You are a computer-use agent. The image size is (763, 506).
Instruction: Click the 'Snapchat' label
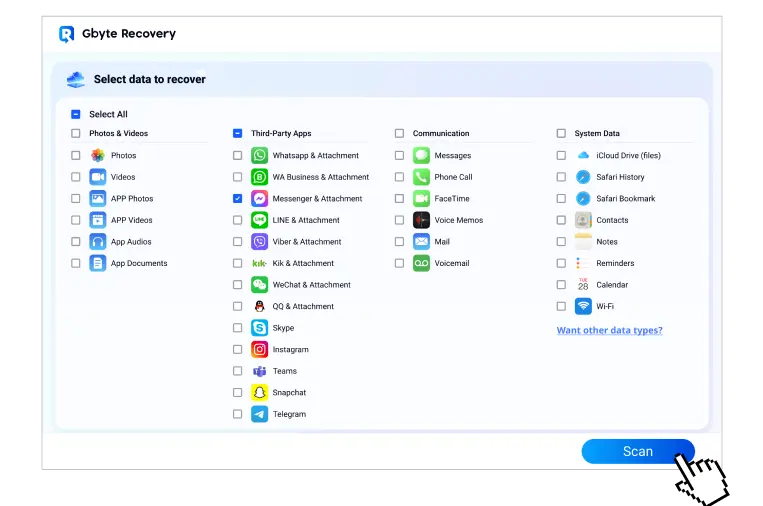tap(289, 392)
